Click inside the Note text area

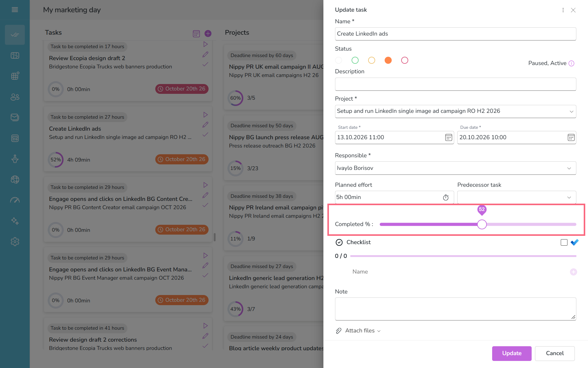(x=455, y=309)
